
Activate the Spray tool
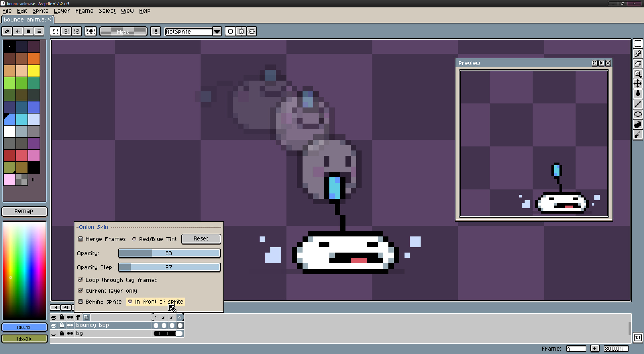(638, 134)
